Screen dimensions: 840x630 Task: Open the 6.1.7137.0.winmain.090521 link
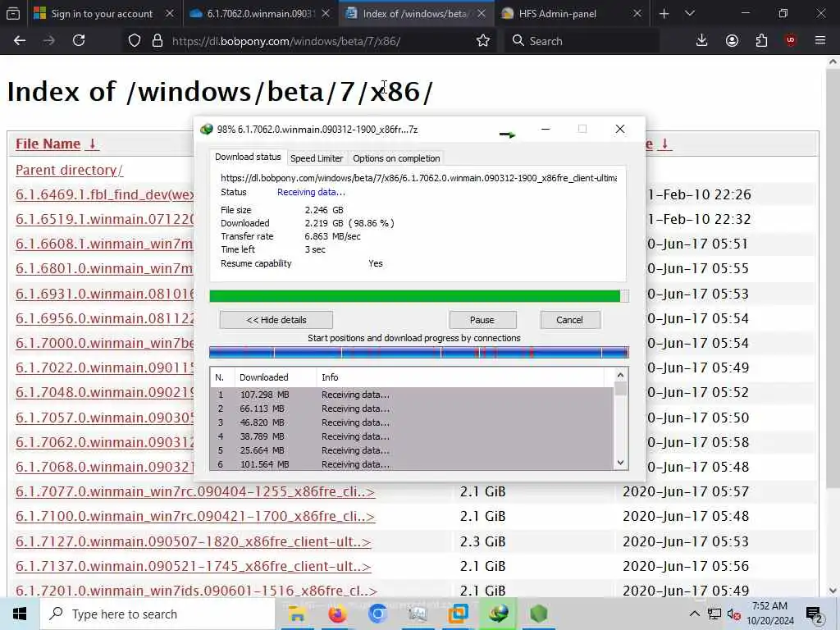193,566
